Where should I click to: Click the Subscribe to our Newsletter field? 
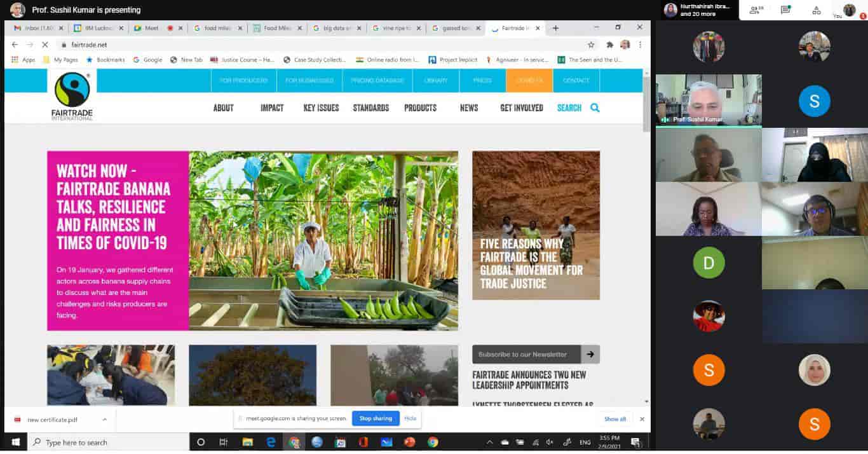[527, 354]
